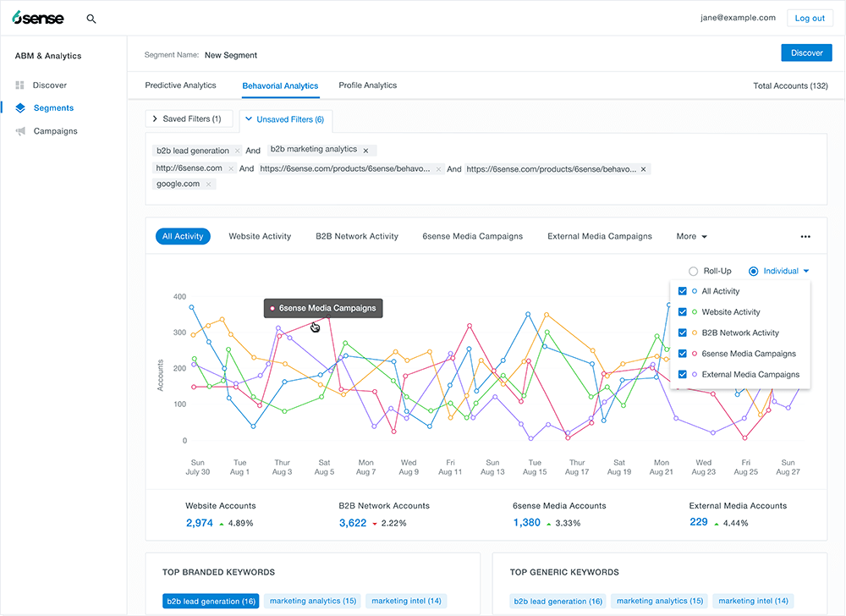This screenshot has width=846, height=616.
Task: Select the Individual radio button
Action: click(753, 272)
